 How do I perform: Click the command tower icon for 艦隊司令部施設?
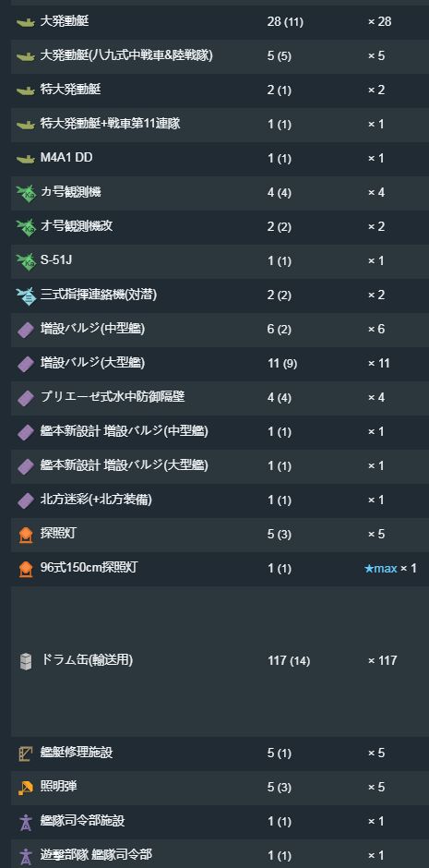26,822
